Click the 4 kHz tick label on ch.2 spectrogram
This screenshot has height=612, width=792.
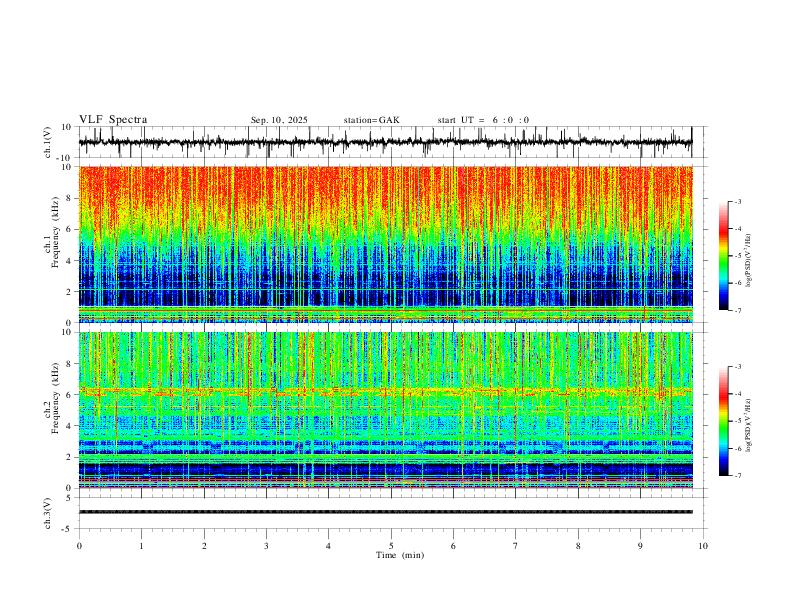click(x=70, y=426)
